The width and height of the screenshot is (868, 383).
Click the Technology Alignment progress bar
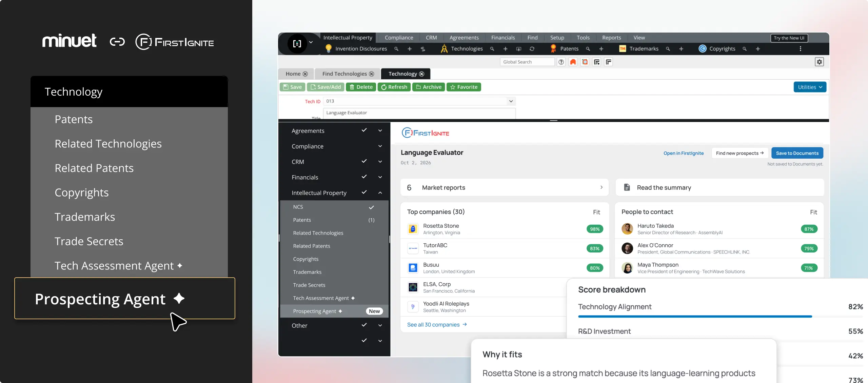click(x=721, y=317)
